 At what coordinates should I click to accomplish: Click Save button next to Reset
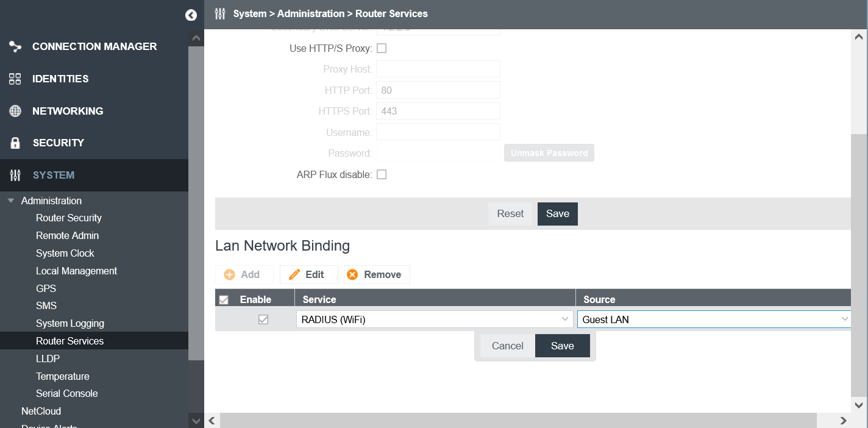click(x=558, y=213)
